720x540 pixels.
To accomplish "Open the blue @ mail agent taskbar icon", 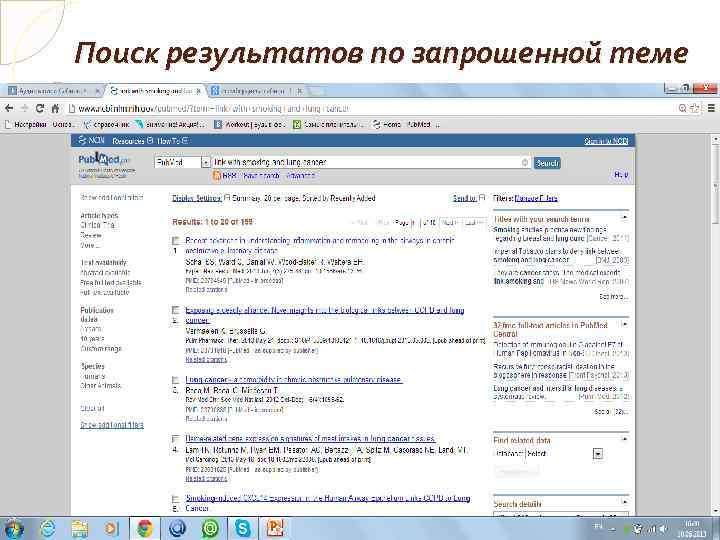I will tap(177, 529).
